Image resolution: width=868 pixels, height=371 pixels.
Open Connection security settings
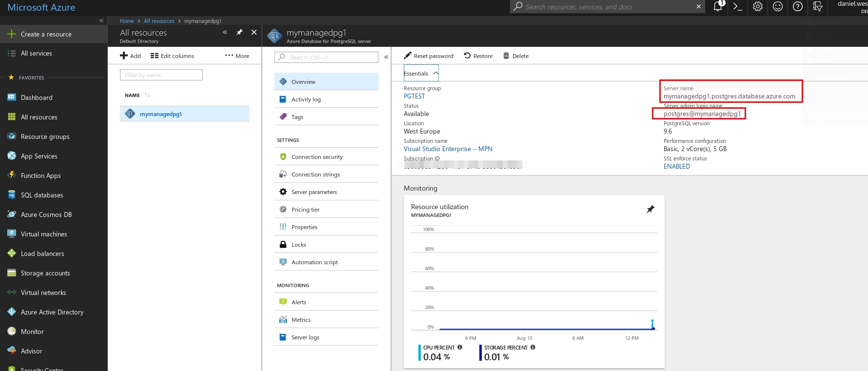(326, 156)
